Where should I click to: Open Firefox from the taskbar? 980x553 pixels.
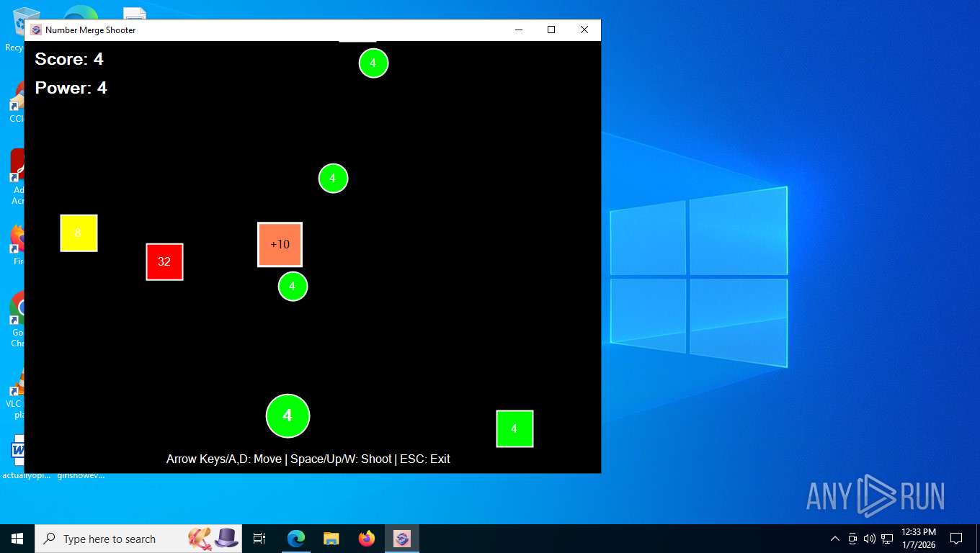pyautogui.click(x=367, y=539)
